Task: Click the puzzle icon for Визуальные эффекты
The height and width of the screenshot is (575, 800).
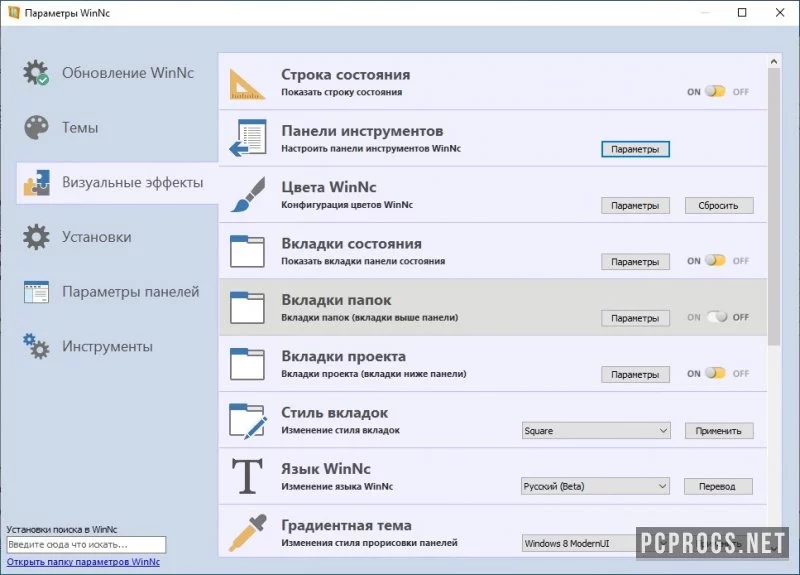Action: coord(36,183)
